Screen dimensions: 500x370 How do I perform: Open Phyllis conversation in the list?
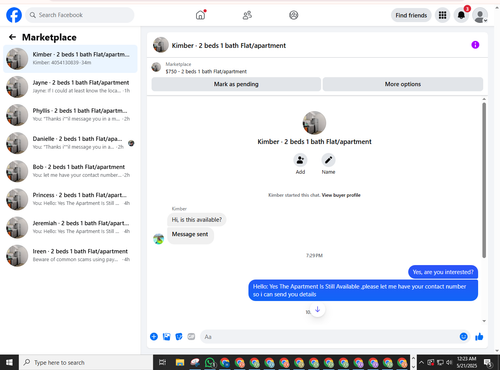70,115
